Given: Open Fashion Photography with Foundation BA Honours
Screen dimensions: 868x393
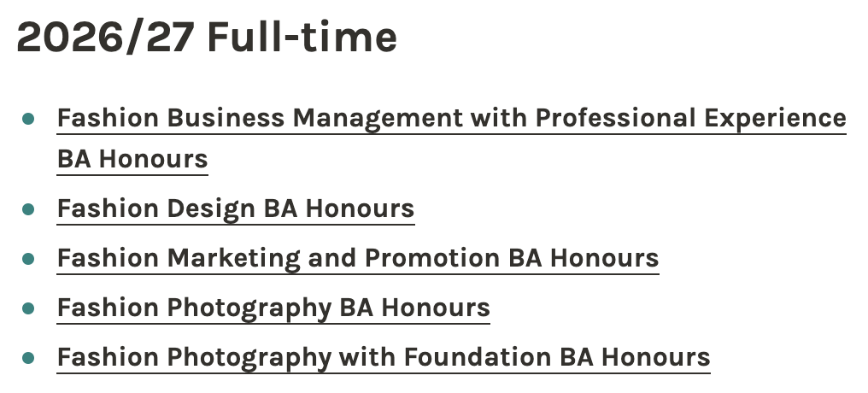Looking at the screenshot, I should click(384, 357).
